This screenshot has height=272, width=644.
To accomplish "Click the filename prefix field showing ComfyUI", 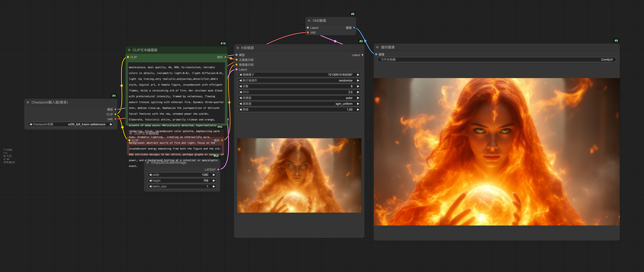I will [496, 59].
